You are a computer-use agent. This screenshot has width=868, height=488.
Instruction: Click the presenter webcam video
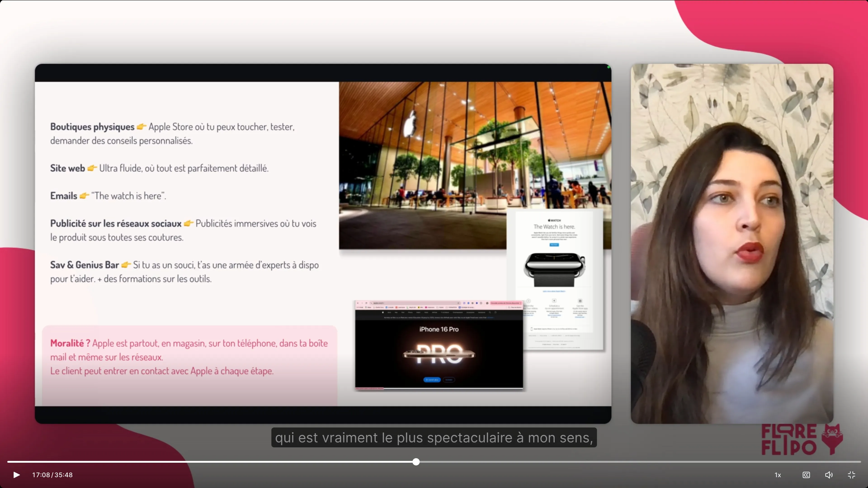pyautogui.click(x=732, y=243)
